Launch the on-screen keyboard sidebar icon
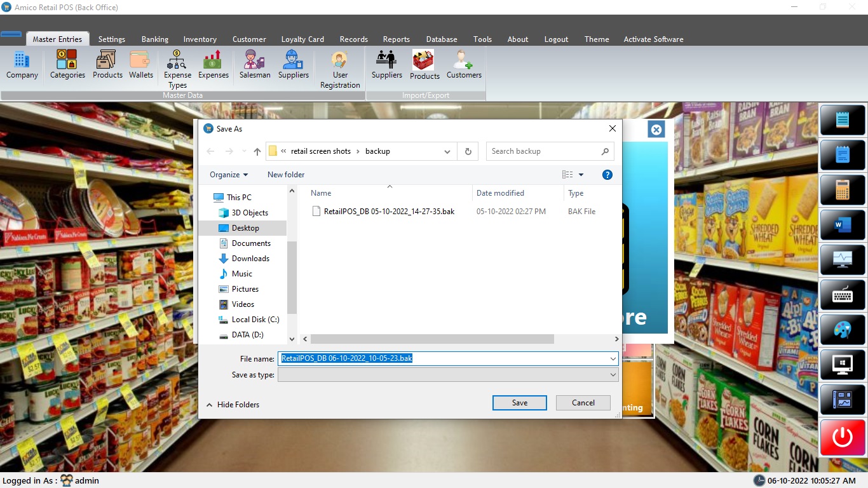Viewport: 868px width, 488px height. (843, 295)
